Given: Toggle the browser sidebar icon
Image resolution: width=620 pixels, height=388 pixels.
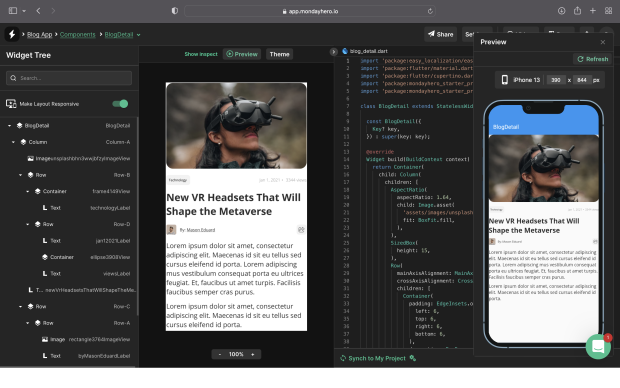Looking at the screenshot, I should (x=13, y=11).
